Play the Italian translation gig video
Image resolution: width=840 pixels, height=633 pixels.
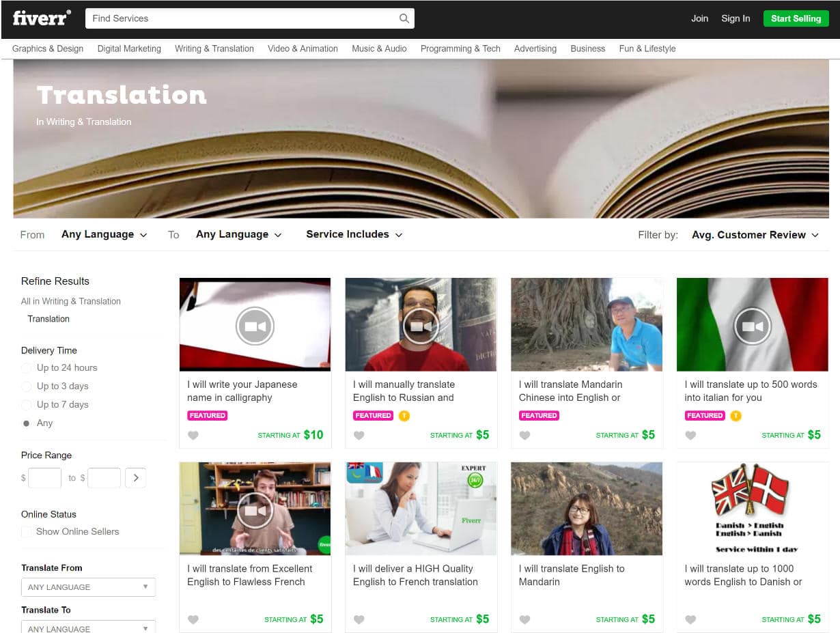752,325
